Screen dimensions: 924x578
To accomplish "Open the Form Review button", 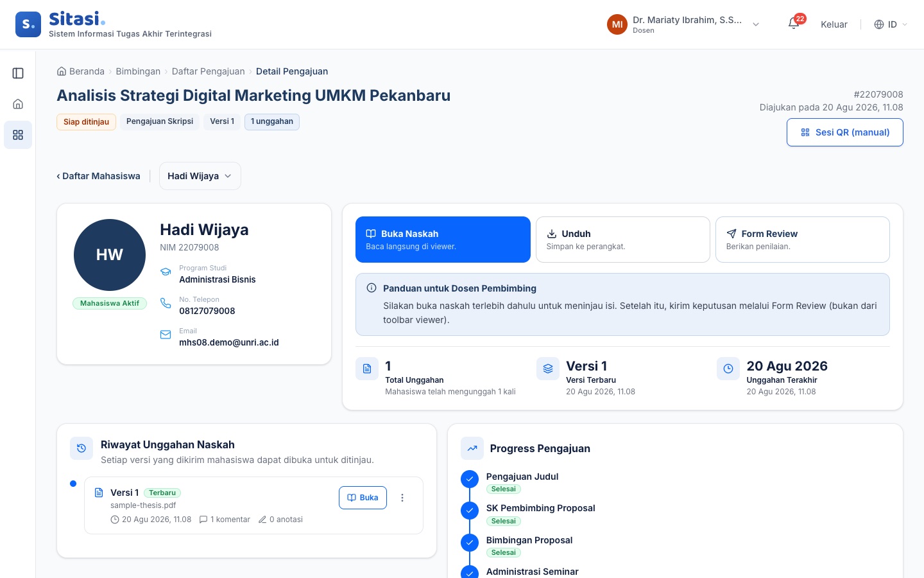I will [803, 240].
